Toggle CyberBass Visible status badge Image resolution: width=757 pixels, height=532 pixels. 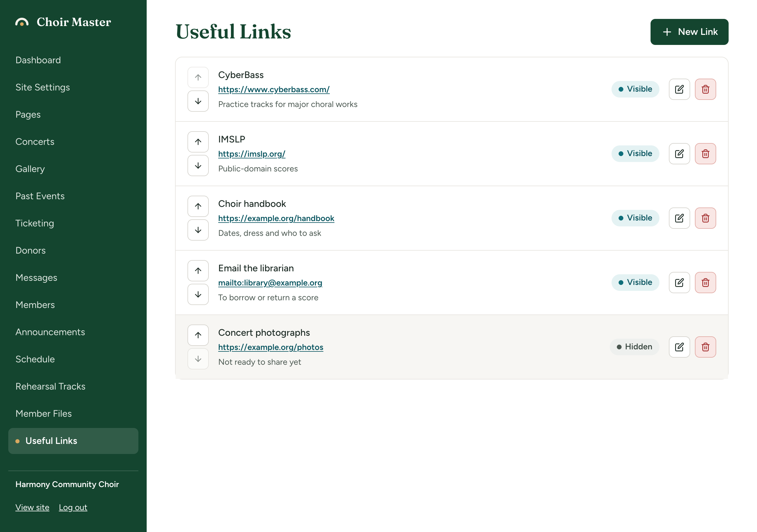(x=635, y=89)
